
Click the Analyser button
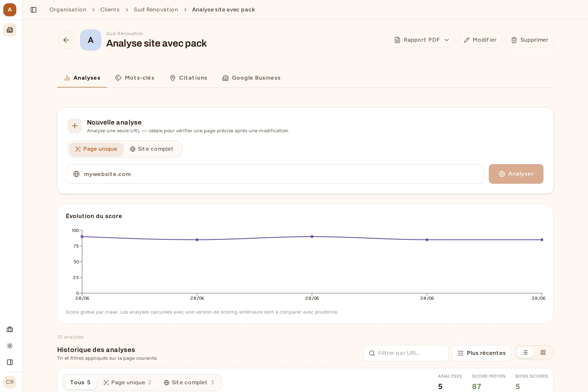pyautogui.click(x=516, y=174)
